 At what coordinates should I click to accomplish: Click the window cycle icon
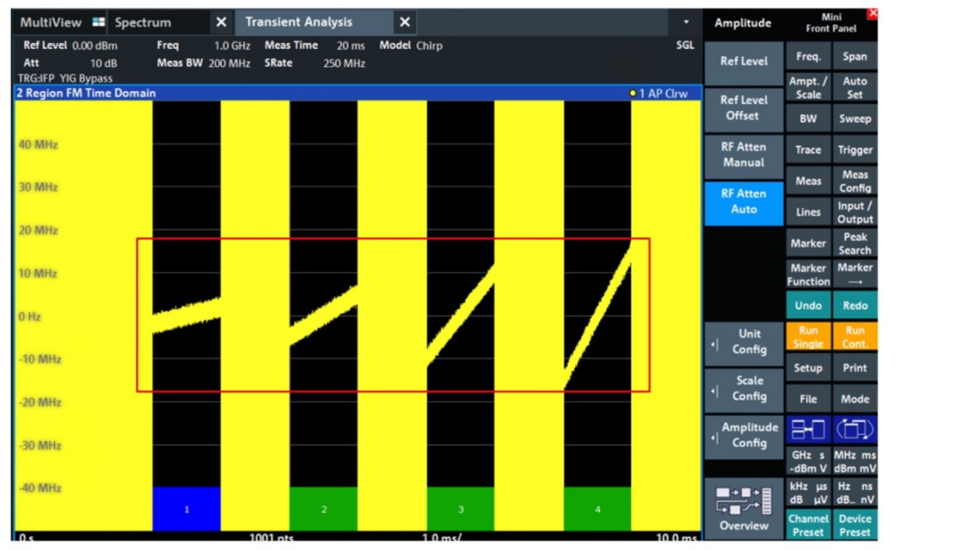[854, 430]
